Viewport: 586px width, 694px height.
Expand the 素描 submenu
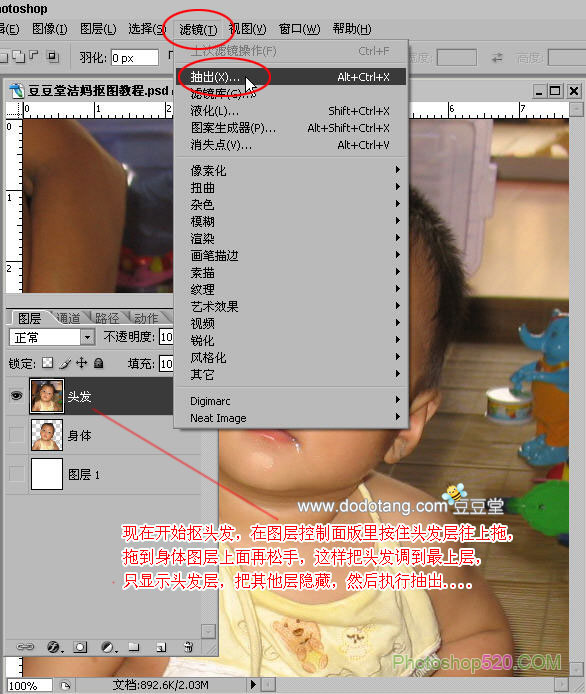point(290,273)
